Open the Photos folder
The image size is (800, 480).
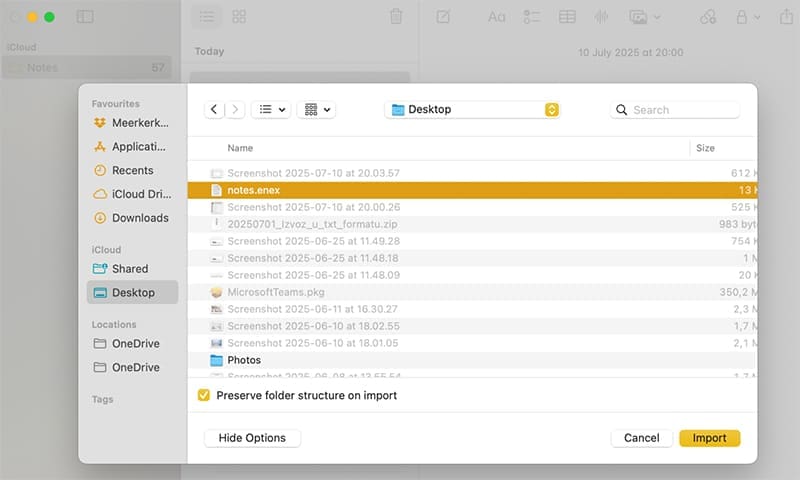[x=244, y=360]
